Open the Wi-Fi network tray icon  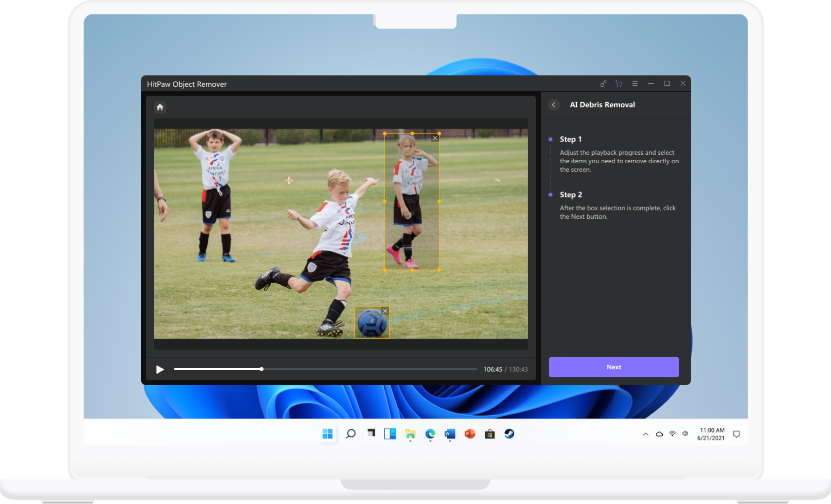(x=673, y=434)
